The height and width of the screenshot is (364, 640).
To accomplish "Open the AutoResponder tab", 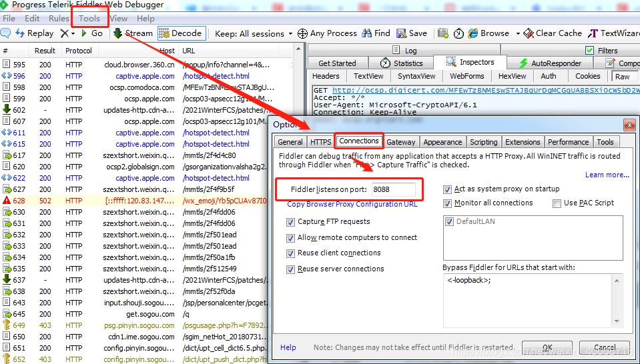I will point(550,63).
